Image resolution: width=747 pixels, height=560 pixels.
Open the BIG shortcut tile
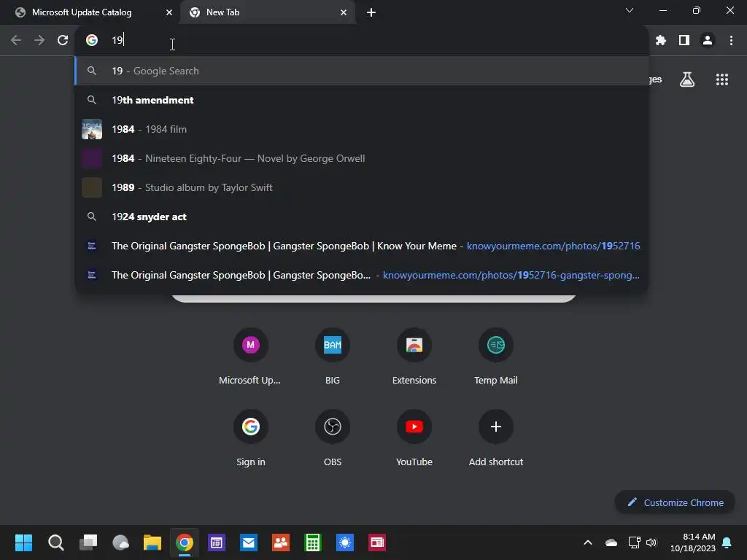pyautogui.click(x=333, y=357)
